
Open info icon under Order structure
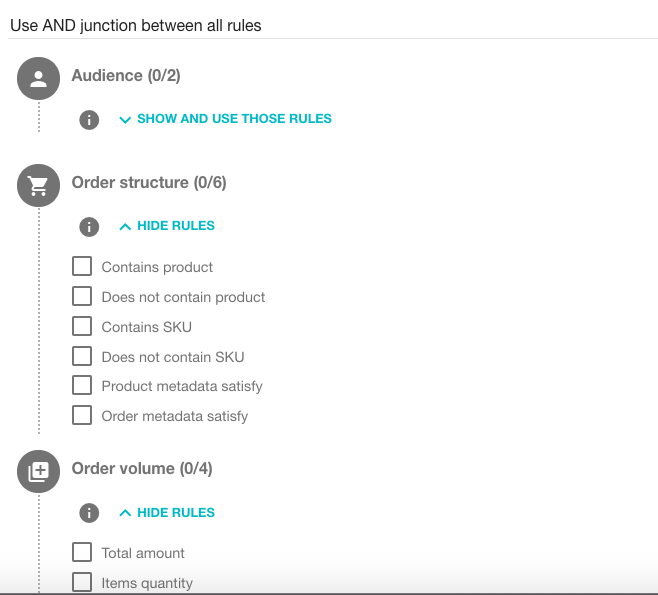(89, 226)
